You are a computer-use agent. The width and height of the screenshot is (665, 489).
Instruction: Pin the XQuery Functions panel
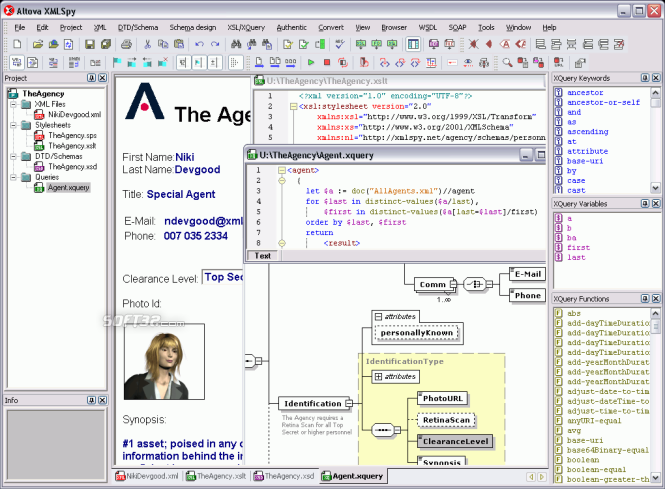click(x=645, y=299)
